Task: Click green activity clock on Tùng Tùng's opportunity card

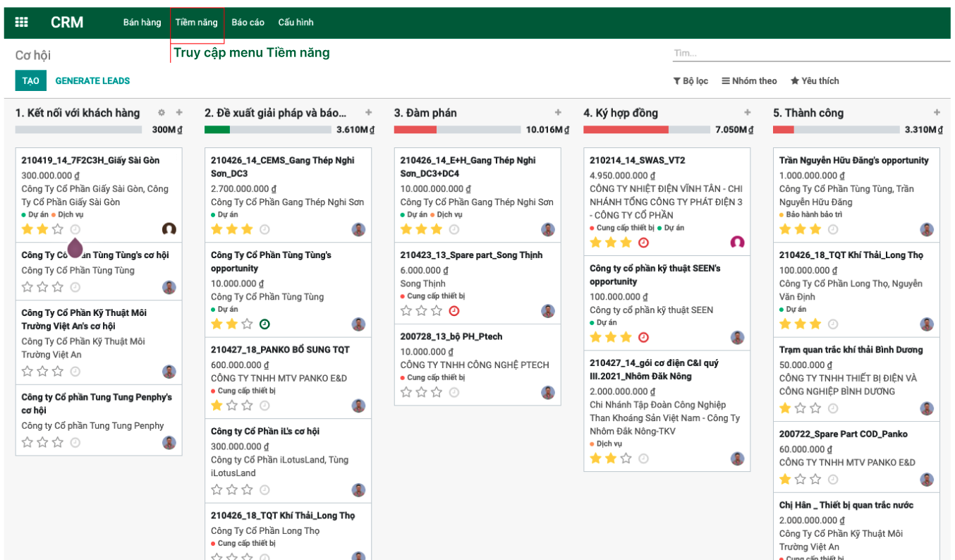Action: [x=264, y=324]
